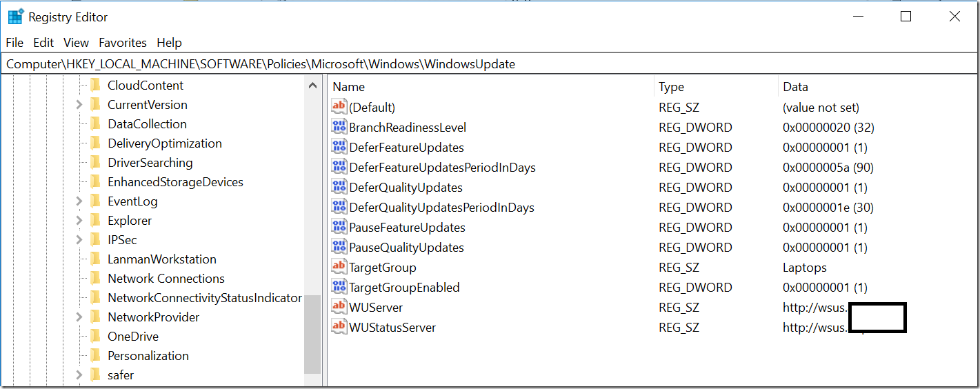Viewport: 980px width, 389px height.
Task: Click the PauseQualityUpdates DWORD icon
Action: tap(339, 247)
